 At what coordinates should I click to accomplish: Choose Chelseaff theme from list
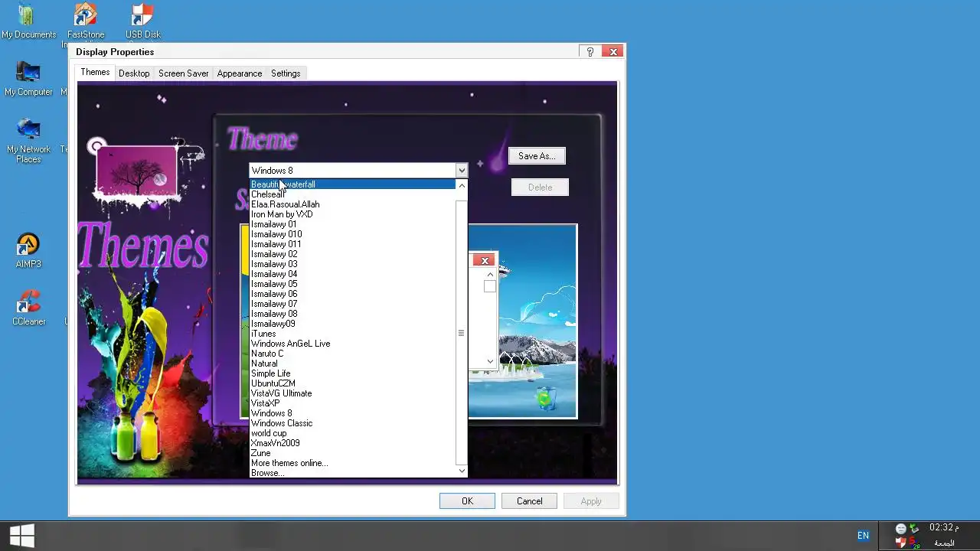point(353,194)
